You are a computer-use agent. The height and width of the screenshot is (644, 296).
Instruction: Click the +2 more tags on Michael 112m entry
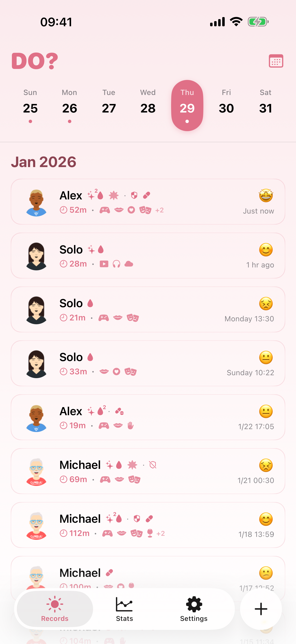click(x=161, y=534)
